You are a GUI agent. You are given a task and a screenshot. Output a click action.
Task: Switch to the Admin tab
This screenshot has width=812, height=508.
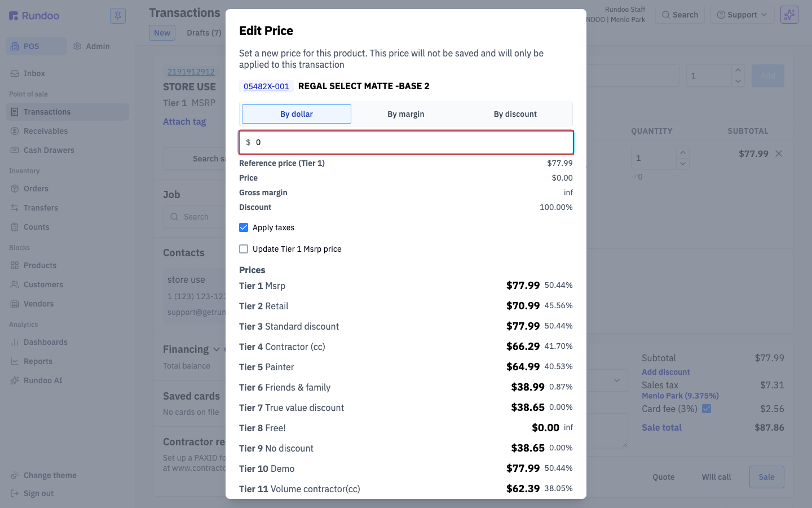[92, 46]
